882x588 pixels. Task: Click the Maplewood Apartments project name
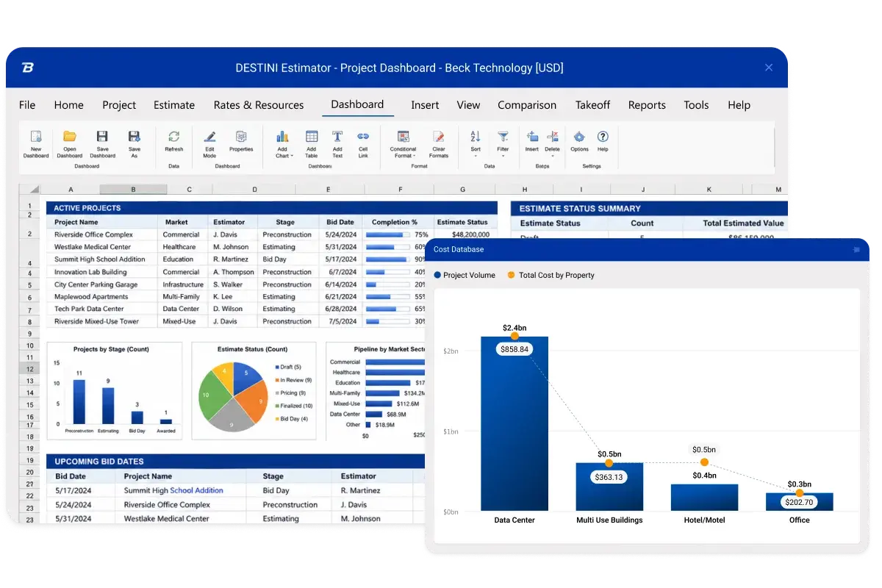(x=91, y=297)
